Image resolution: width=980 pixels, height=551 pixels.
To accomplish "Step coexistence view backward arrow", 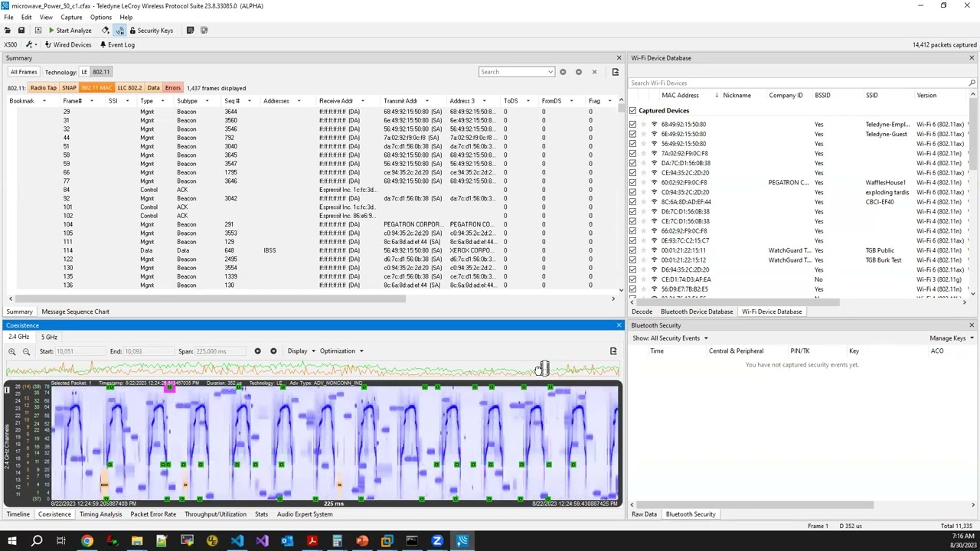I will [257, 351].
